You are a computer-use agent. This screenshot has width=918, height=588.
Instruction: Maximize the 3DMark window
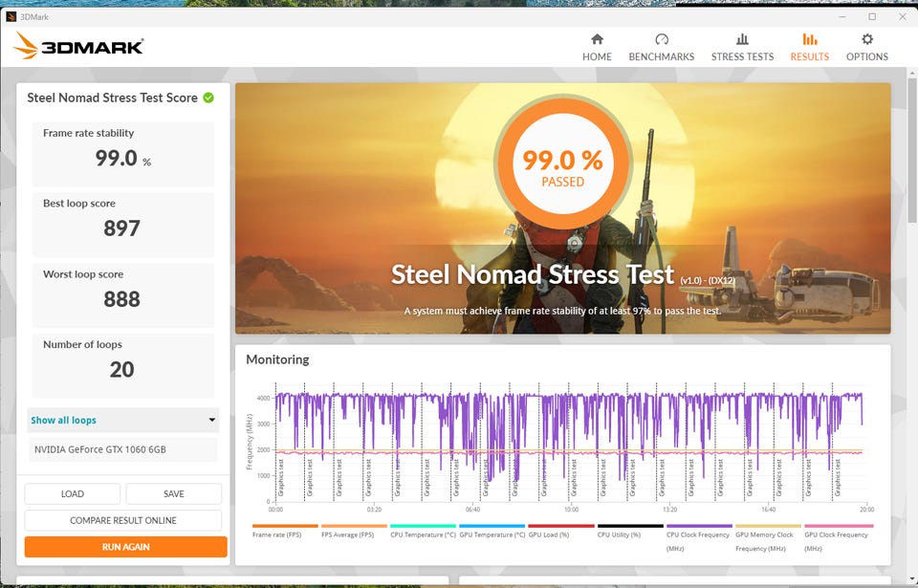[872, 17]
